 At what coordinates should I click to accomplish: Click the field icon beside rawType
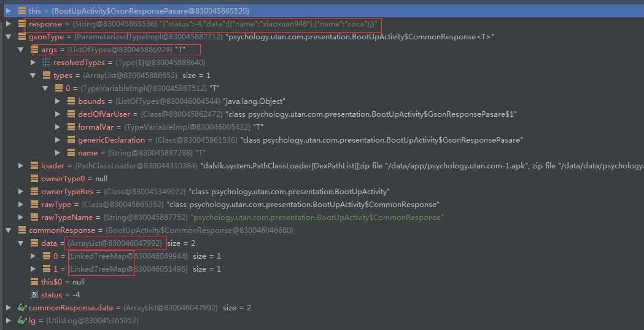[34, 205]
